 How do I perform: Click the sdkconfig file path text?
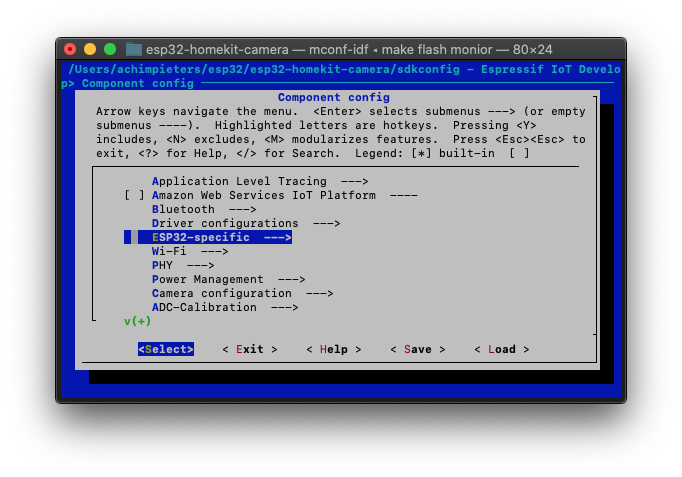click(264, 69)
